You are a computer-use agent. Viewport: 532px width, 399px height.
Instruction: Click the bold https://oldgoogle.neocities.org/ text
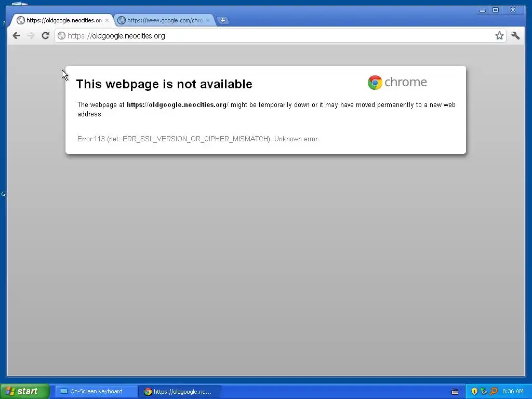tap(178, 105)
